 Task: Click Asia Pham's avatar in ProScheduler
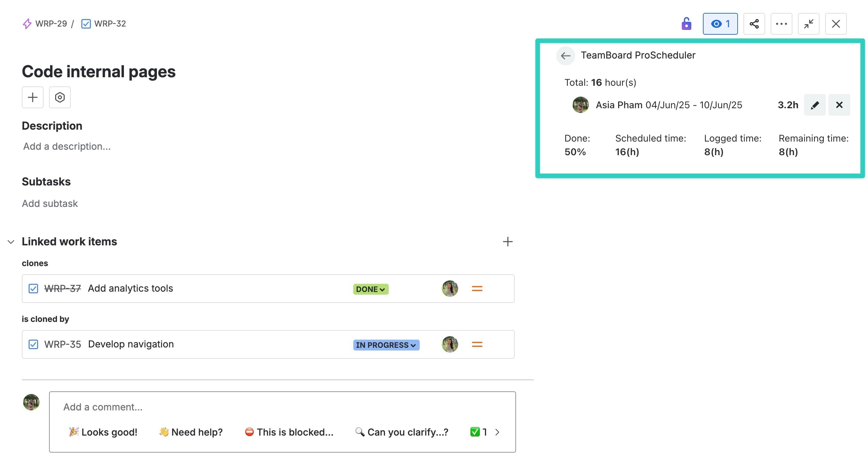581,105
